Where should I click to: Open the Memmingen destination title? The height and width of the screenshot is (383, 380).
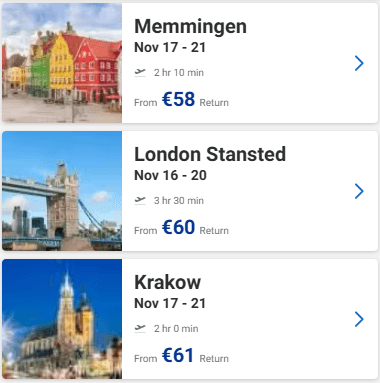pos(190,26)
